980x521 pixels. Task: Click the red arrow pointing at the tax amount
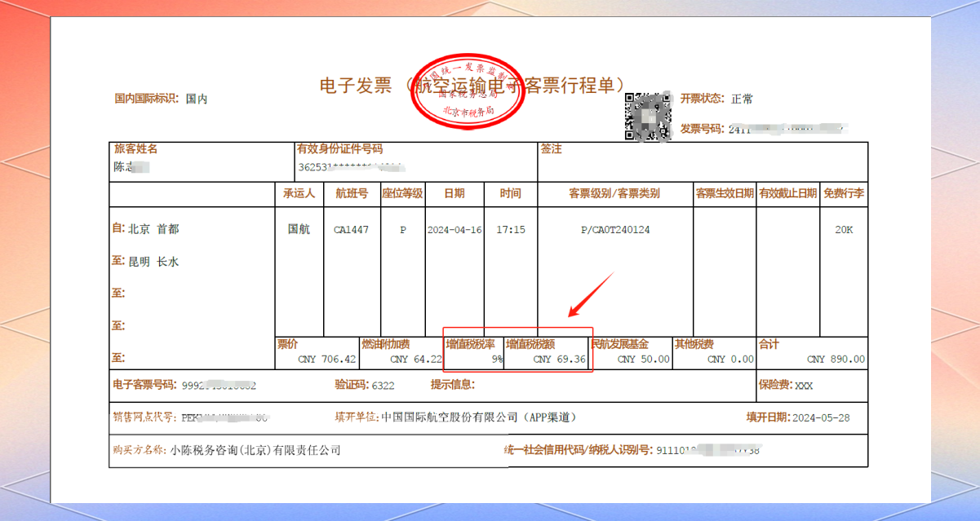pos(591,295)
